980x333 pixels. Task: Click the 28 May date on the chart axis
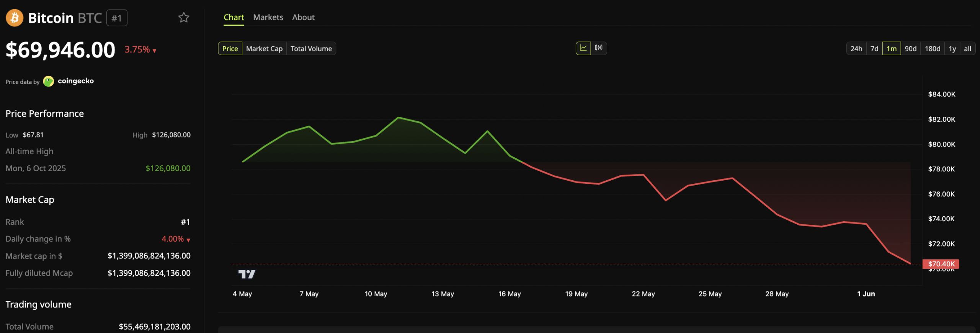(777, 294)
